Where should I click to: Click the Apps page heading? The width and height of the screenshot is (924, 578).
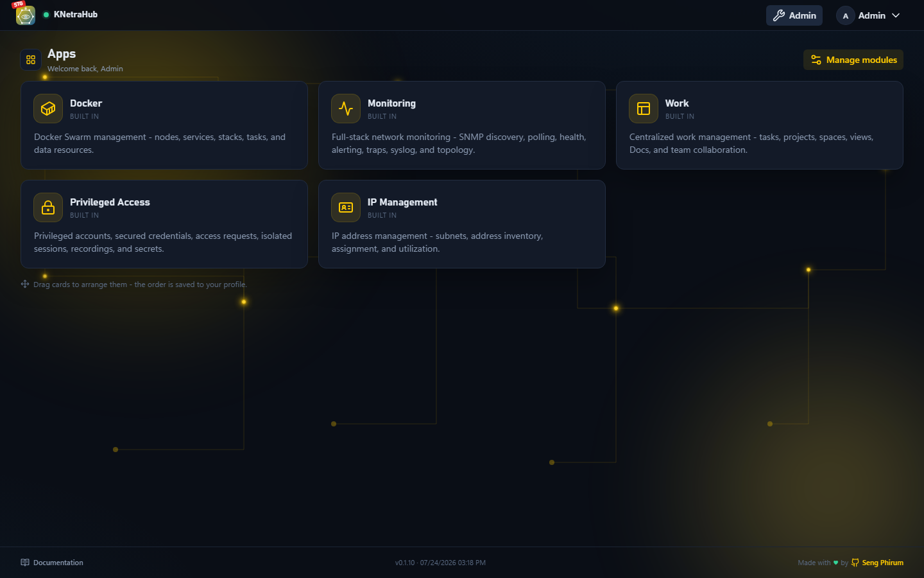(x=62, y=54)
